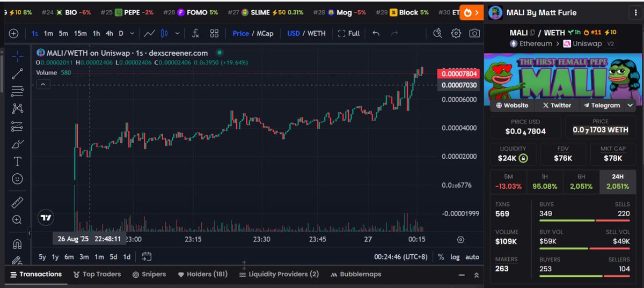
Task: Open the Snipers tab
Action: coord(149,274)
